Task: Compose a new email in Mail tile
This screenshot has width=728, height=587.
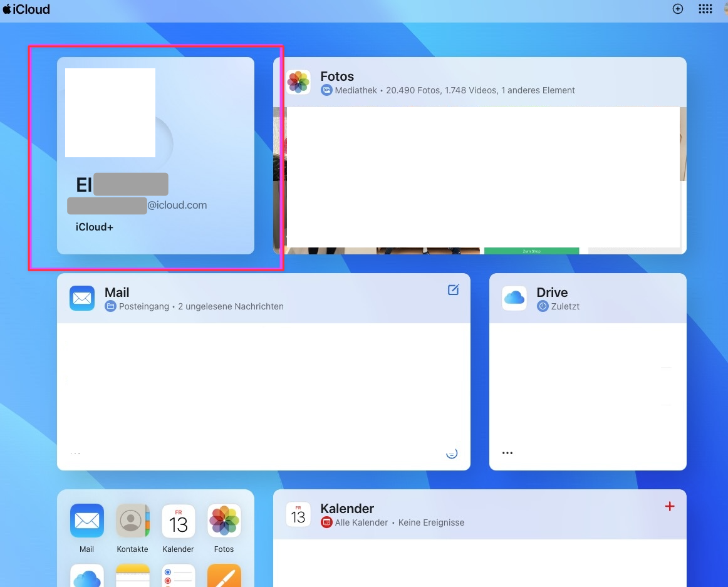Action: (453, 289)
